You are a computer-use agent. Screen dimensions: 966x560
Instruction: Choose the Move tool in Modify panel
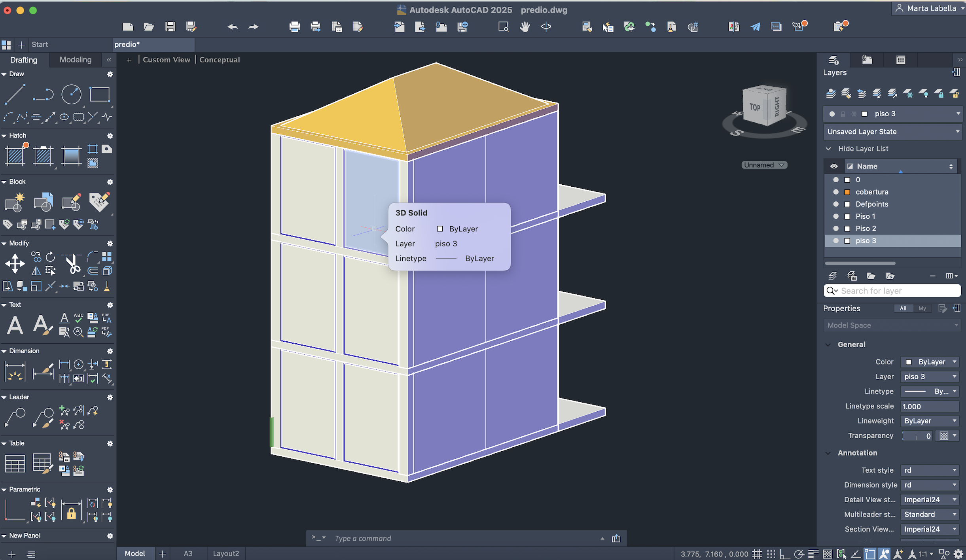click(x=15, y=264)
